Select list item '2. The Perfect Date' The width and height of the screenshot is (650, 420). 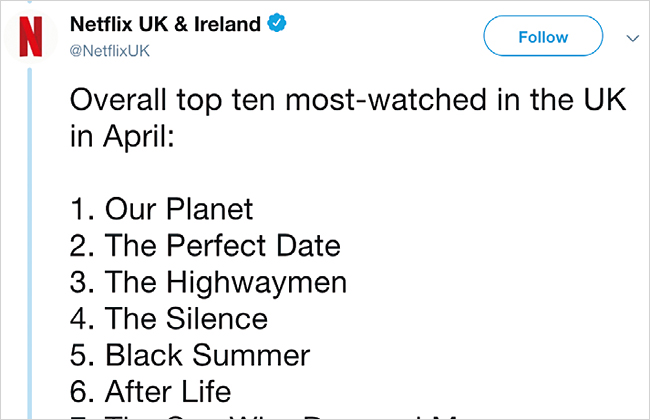click(x=205, y=245)
